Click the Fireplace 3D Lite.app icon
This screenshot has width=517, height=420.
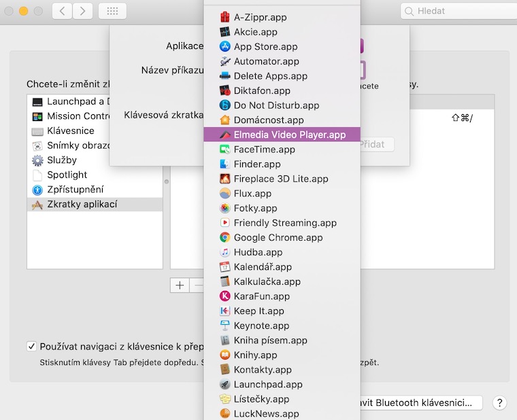pos(225,179)
